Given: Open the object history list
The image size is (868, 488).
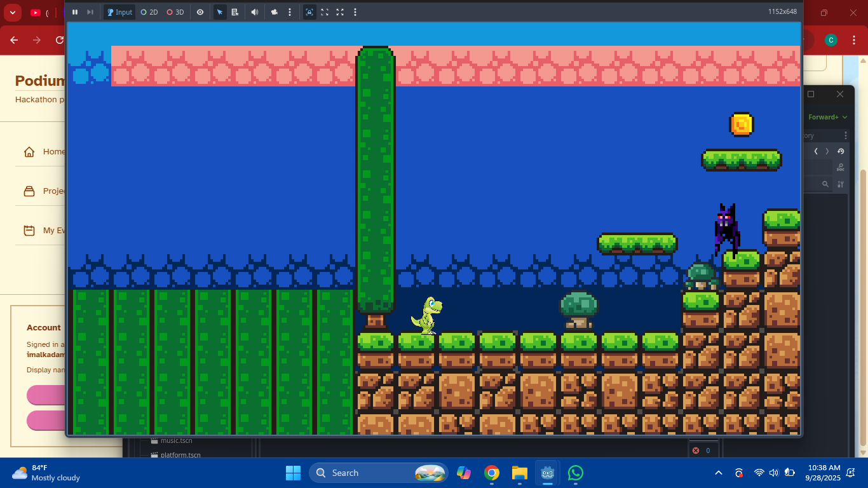Looking at the screenshot, I should [x=841, y=151].
